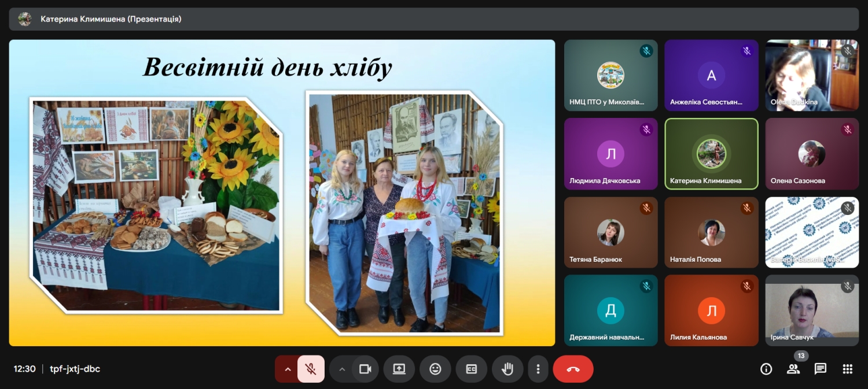Open more options three-dot menu

(x=538, y=369)
